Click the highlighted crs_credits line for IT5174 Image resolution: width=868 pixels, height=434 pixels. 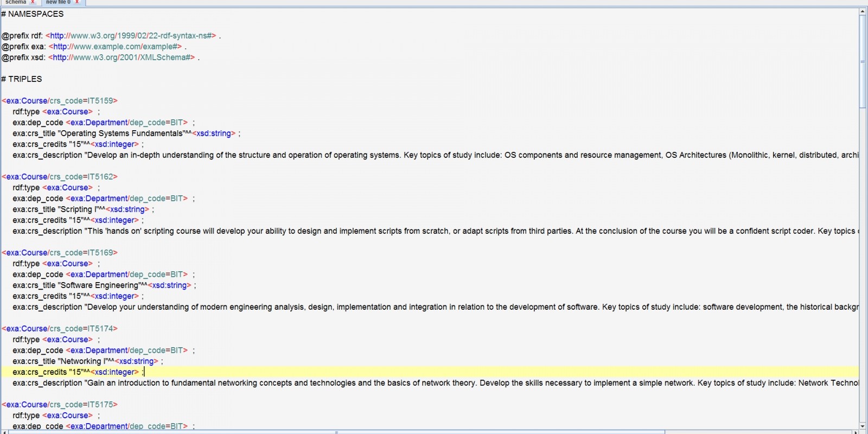pos(76,372)
